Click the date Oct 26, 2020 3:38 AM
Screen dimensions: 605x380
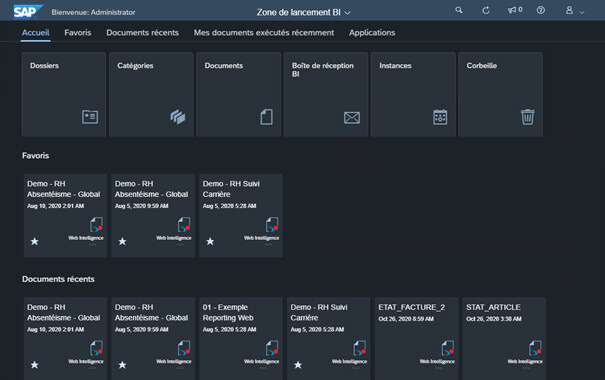[x=493, y=319]
